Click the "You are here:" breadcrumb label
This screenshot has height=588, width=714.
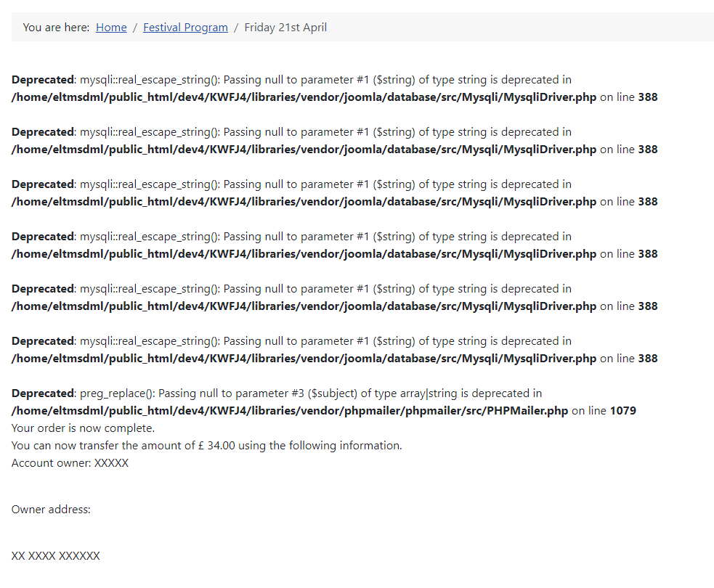click(56, 28)
